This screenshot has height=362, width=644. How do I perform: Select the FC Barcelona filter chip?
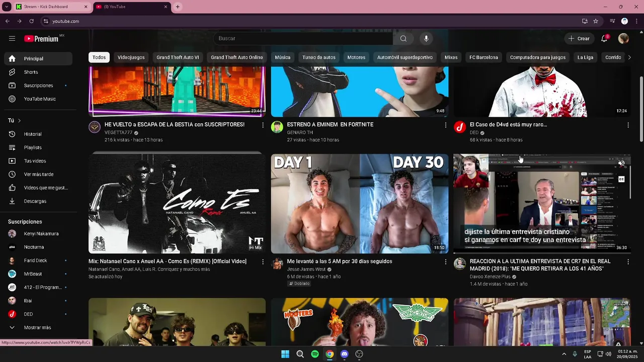click(484, 57)
